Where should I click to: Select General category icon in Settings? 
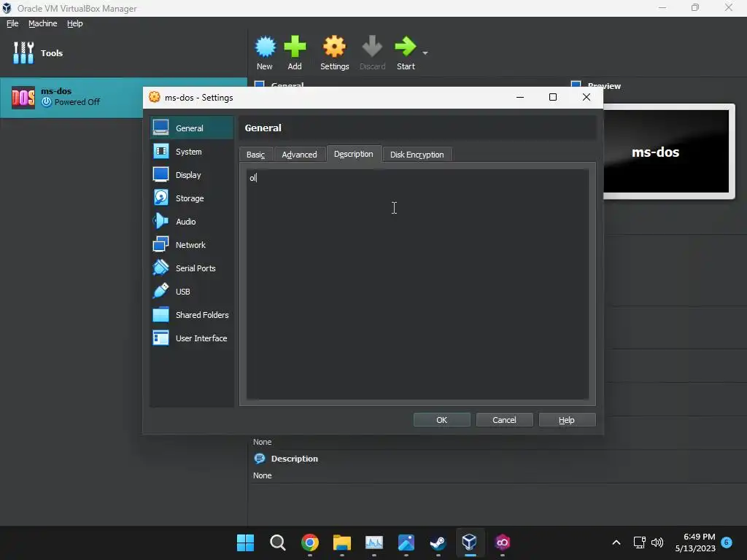(x=160, y=128)
